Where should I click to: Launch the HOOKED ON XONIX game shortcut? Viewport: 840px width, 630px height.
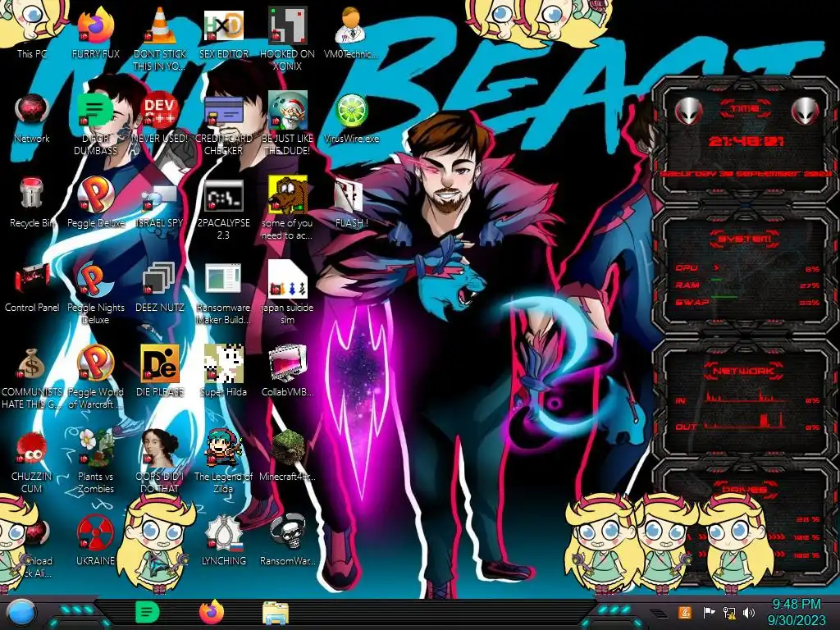pyautogui.click(x=287, y=39)
